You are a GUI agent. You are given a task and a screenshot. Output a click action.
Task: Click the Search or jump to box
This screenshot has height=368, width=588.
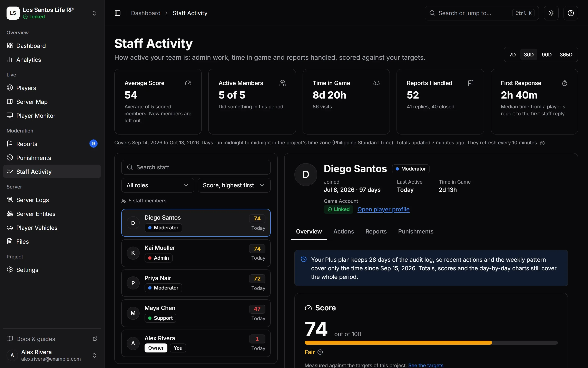482,13
